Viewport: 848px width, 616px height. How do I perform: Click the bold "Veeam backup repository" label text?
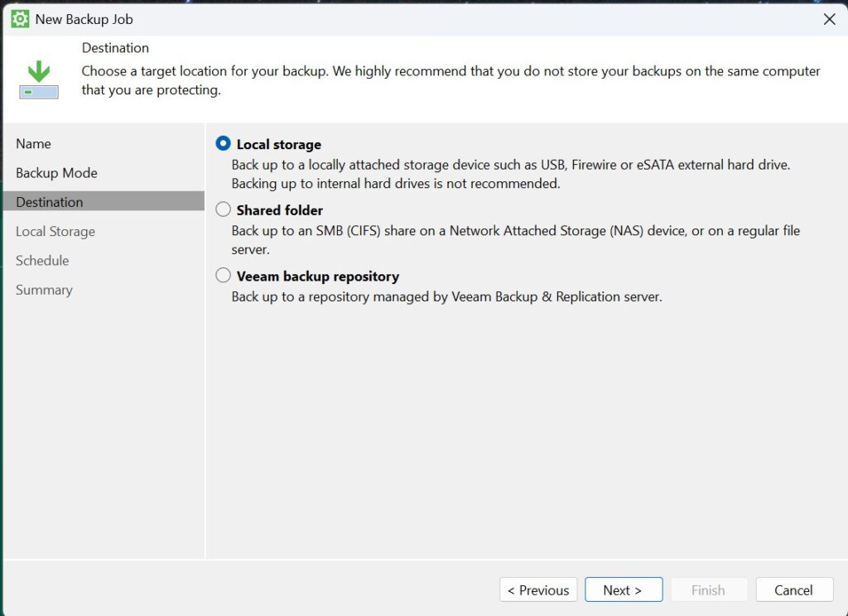click(x=317, y=277)
